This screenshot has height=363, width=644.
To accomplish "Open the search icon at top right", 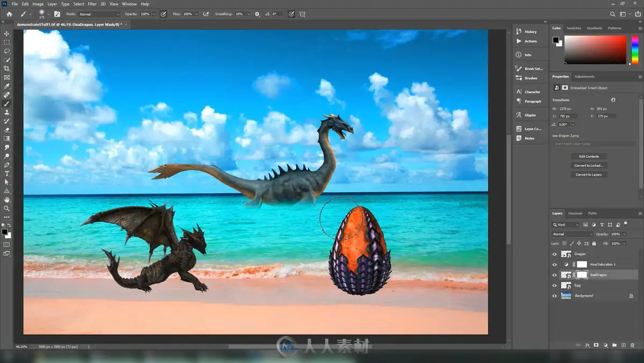I will 613,14.
